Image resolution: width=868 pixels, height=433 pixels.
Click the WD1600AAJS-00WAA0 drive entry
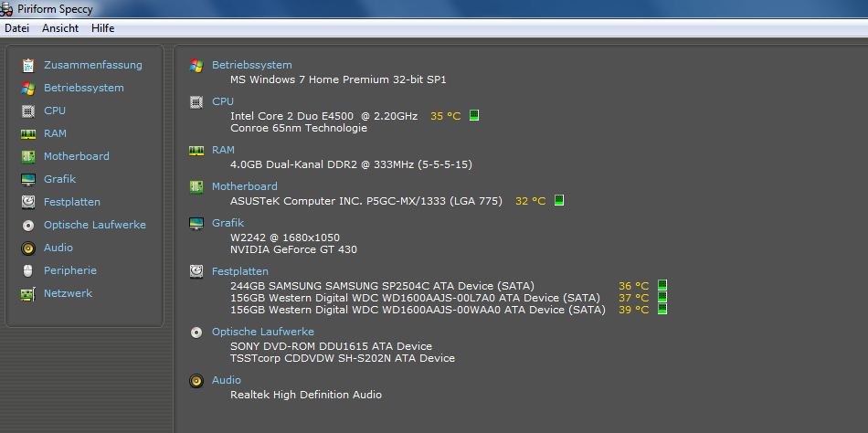click(x=418, y=310)
